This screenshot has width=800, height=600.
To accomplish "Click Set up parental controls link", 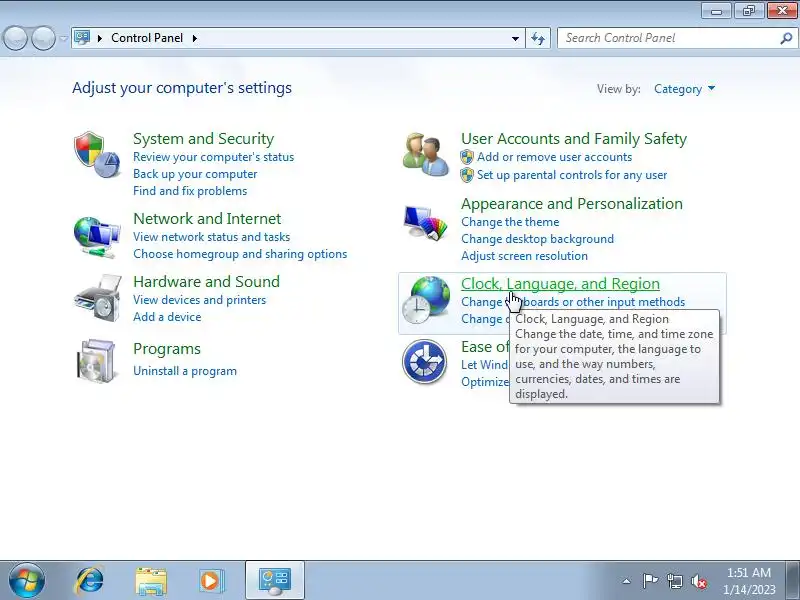I will coord(572,175).
